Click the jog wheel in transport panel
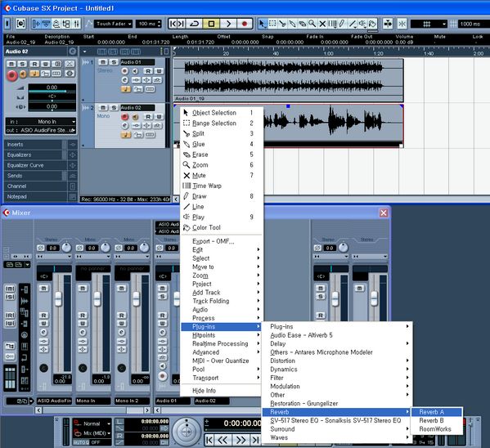 187,432
